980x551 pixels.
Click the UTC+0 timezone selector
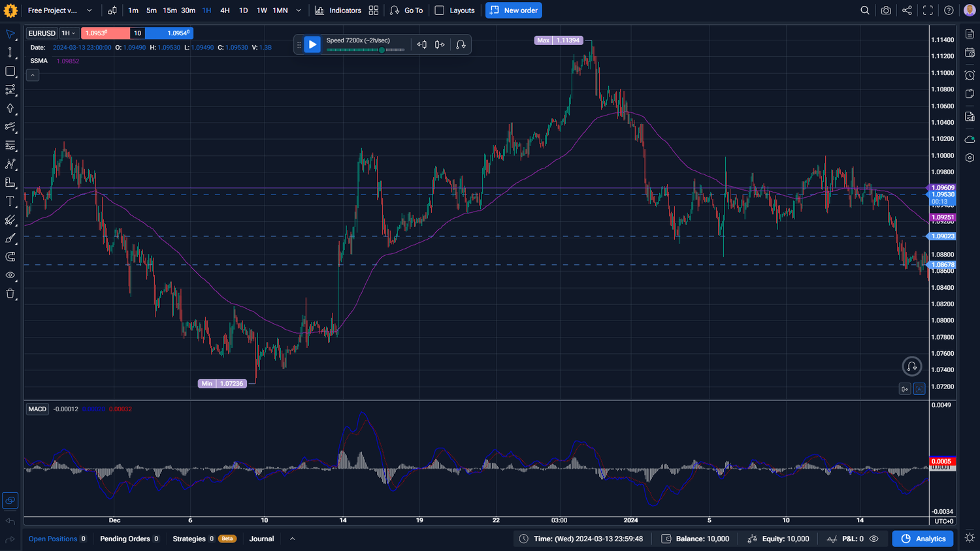943,521
